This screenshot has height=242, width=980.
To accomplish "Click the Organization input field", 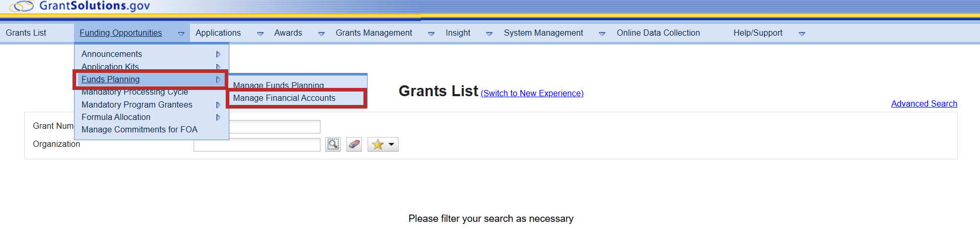I will point(257,145).
